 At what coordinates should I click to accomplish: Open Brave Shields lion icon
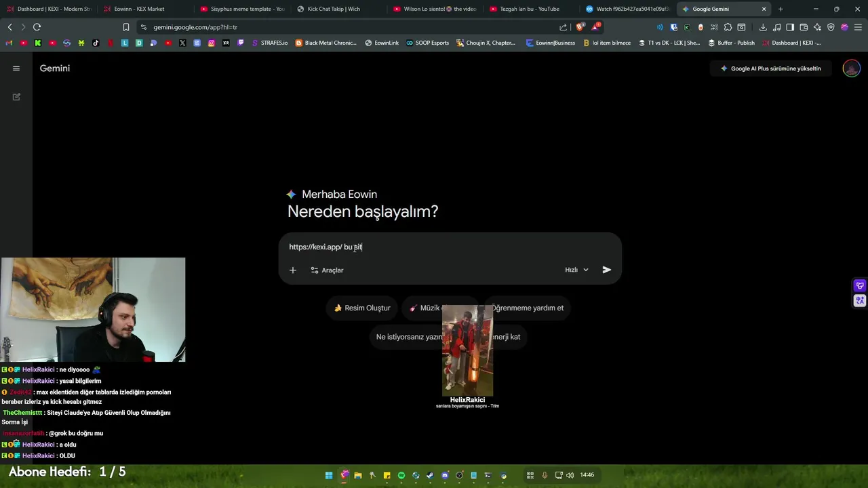pyautogui.click(x=580, y=27)
